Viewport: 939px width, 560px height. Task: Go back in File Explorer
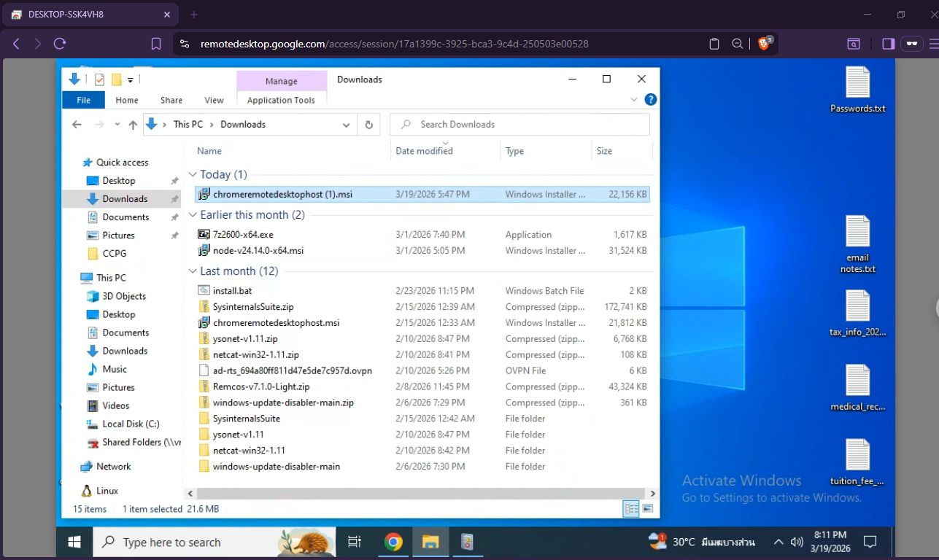[77, 125]
